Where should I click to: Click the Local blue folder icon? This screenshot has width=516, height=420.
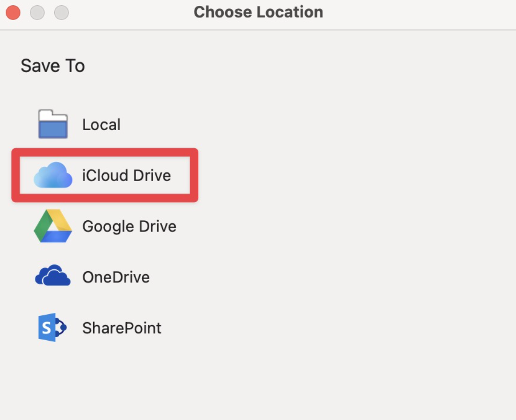pos(53,124)
